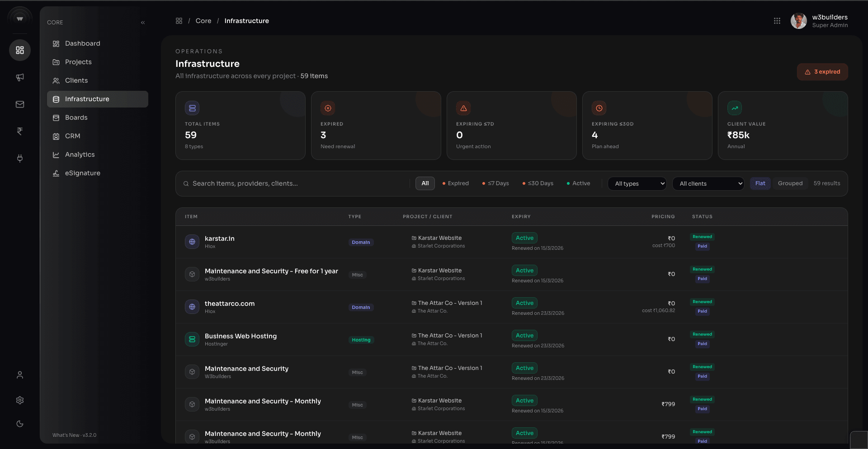Click icon for Maintenance and Security Free row
This screenshot has width=868, height=449.
coord(192,274)
